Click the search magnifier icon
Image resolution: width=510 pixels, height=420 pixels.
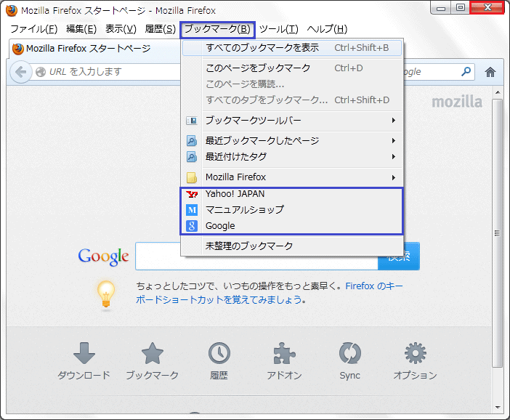point(466,71)
